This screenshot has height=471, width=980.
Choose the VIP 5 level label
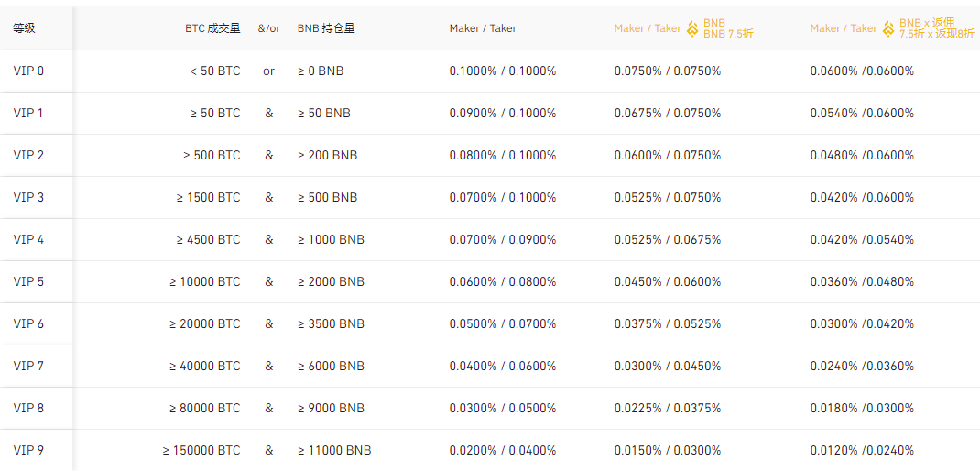pos(28,281)
